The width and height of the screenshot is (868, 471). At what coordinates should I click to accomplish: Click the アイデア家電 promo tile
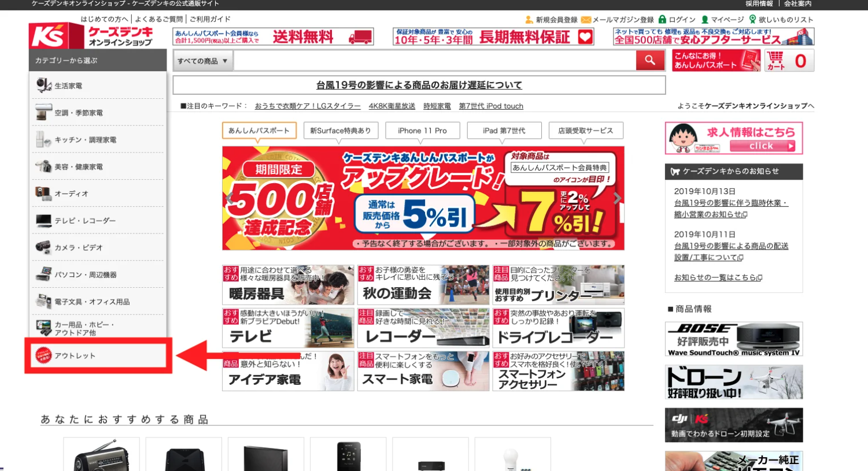pos(288,371)
